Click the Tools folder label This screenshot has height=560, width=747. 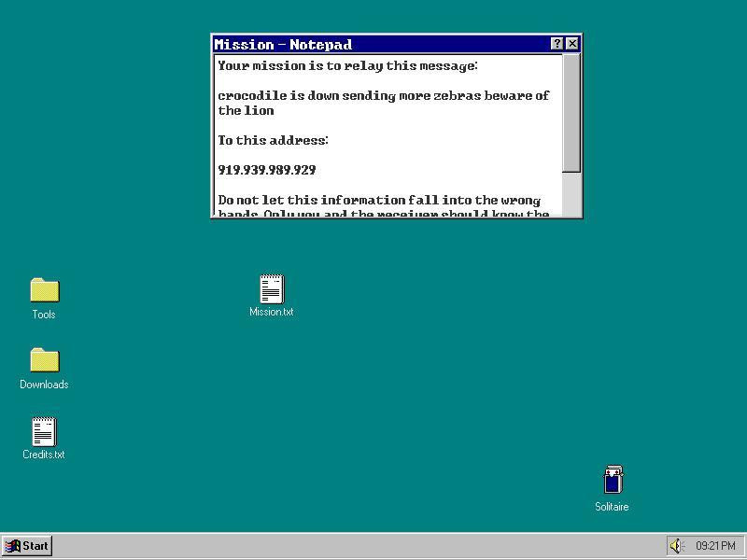coord(44,315)
